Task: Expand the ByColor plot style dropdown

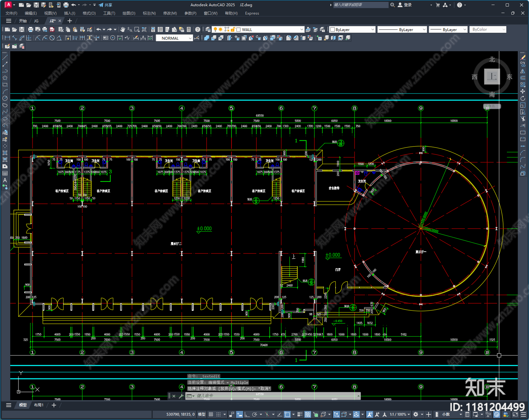Action: click(504, 29)
